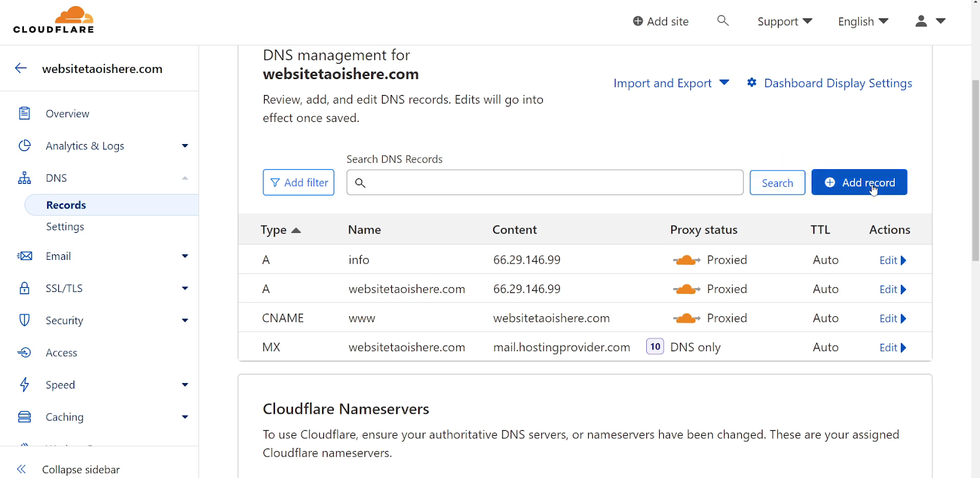Screen dimensions: 980x478
Task: Open the account dropdown arrow
Action: click(941, 21)
